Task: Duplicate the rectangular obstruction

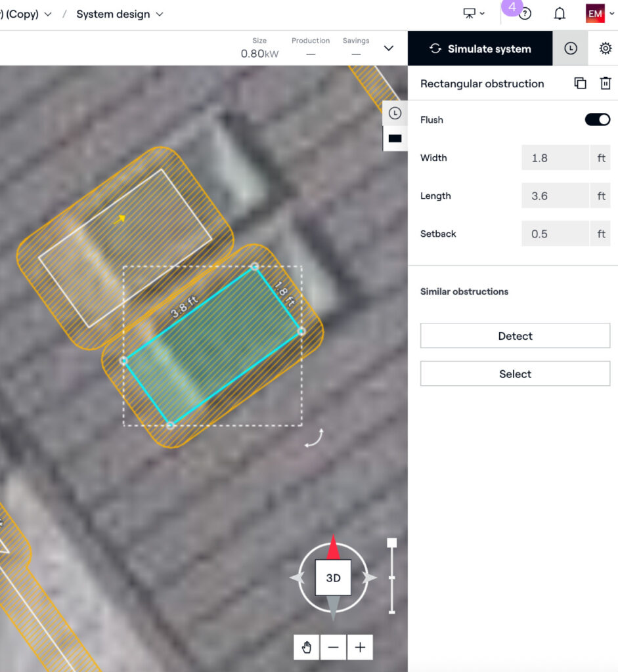Action: 580,83
